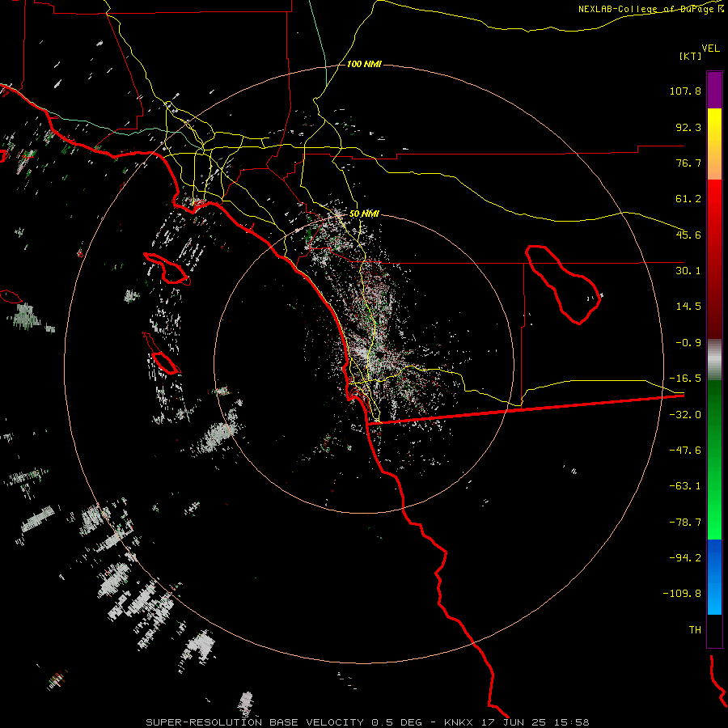The image size is (728, 728).
Task: Click the 50 NMI range ring label
Action: tap(364, 214)
